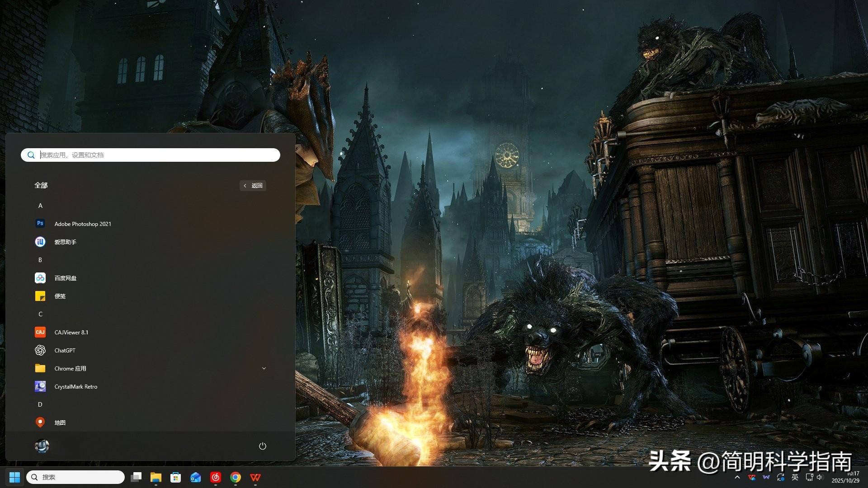Launch ChatGPT from the Start menu
The height and width of the screenshot is (488, 868).
point(65,350)
